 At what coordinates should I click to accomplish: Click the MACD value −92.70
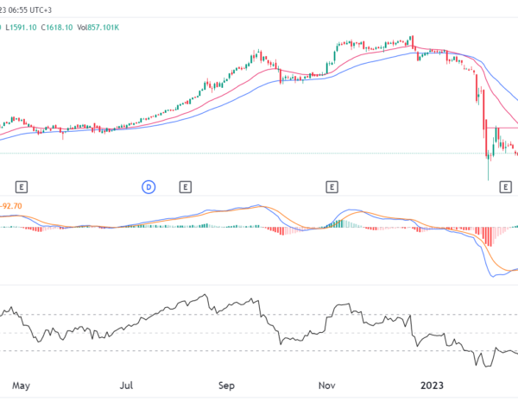point(11,206)
